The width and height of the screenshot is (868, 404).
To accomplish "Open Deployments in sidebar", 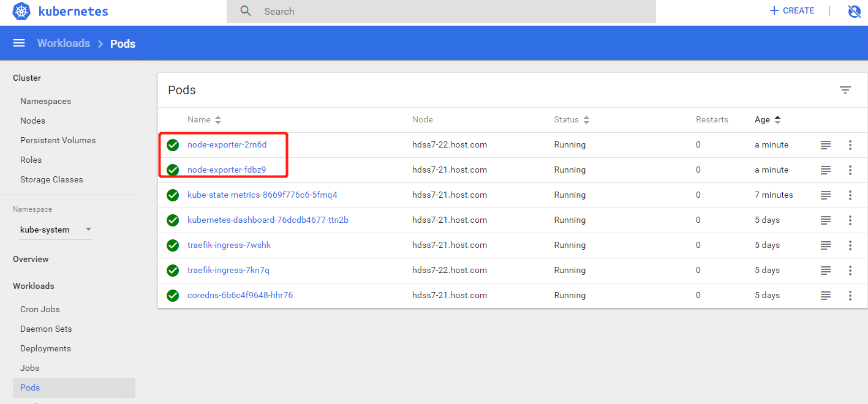I will click(45, 348).
